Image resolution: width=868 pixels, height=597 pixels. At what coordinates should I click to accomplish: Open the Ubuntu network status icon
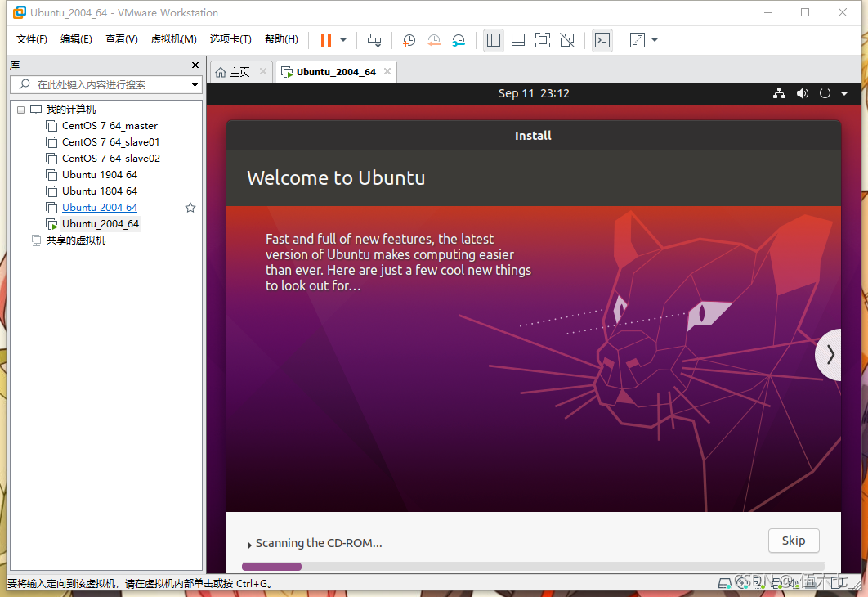point(779,93)
